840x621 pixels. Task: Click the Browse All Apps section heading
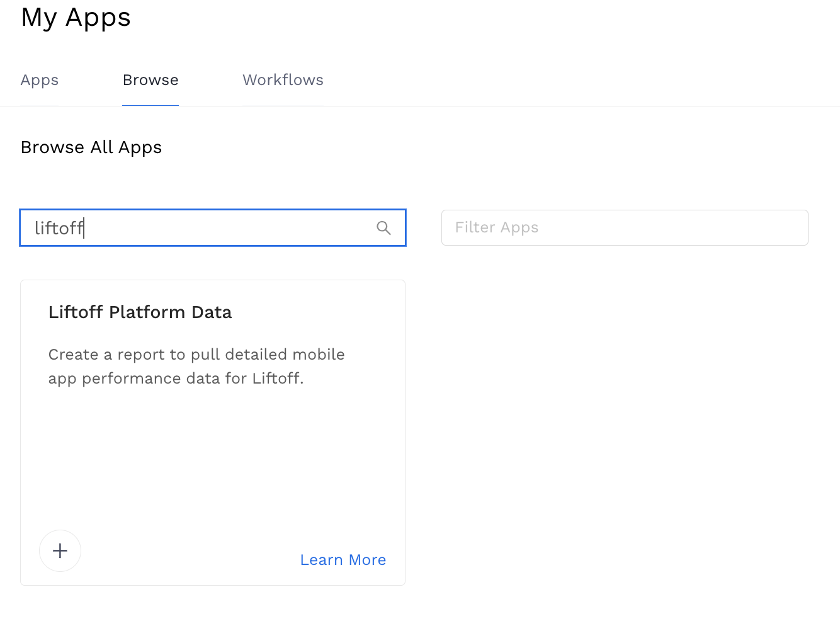(x=91, y=147)
